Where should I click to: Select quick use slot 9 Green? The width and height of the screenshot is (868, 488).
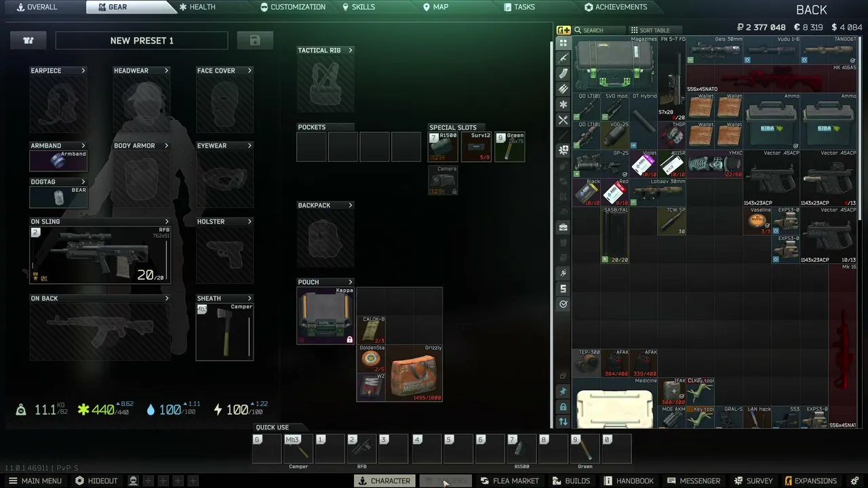585,449
